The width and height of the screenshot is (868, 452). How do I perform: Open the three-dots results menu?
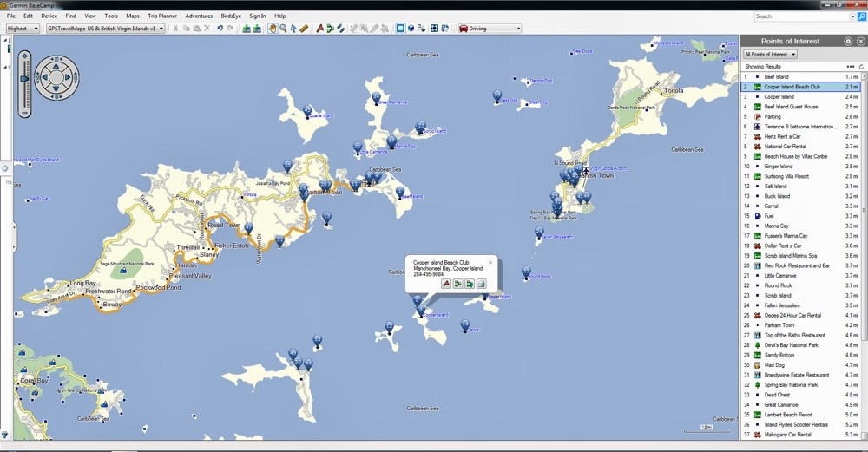coord(851,67)
